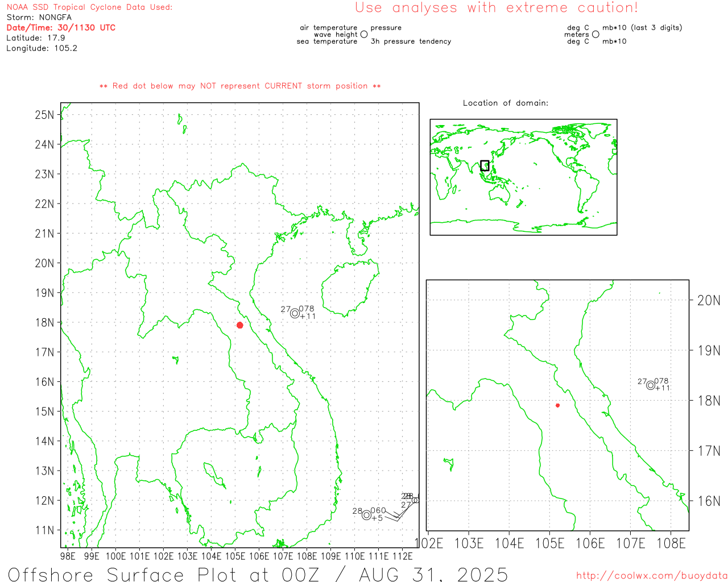Screen dimensions: 728x582
Task: Click the 'Location of domain:' label
Action: tap(506, 103)
